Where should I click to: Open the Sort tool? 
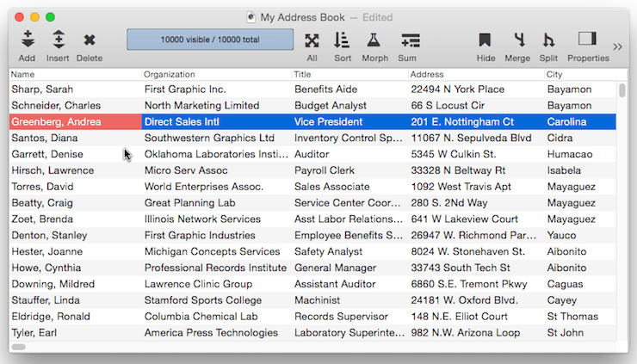tap(342, 40)
